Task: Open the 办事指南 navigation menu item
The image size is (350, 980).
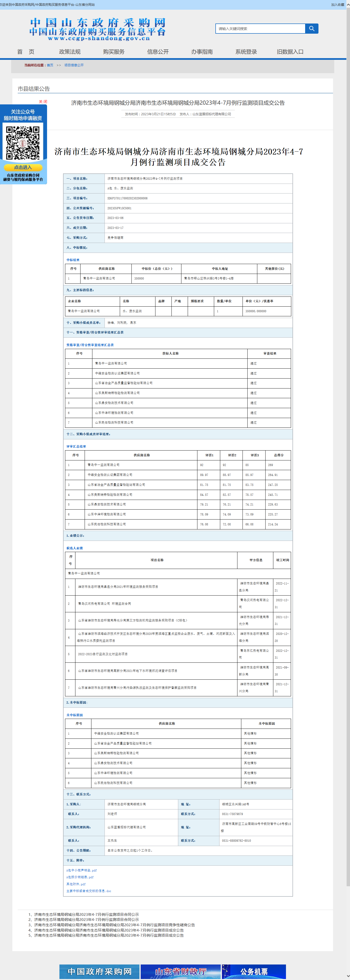Action: coord(202,52)
